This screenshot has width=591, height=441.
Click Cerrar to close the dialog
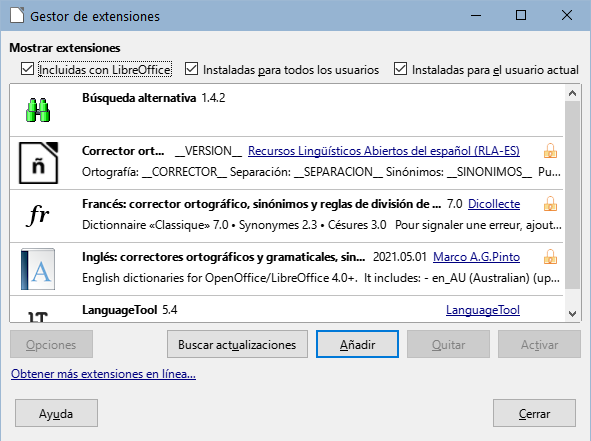[534, 413]
